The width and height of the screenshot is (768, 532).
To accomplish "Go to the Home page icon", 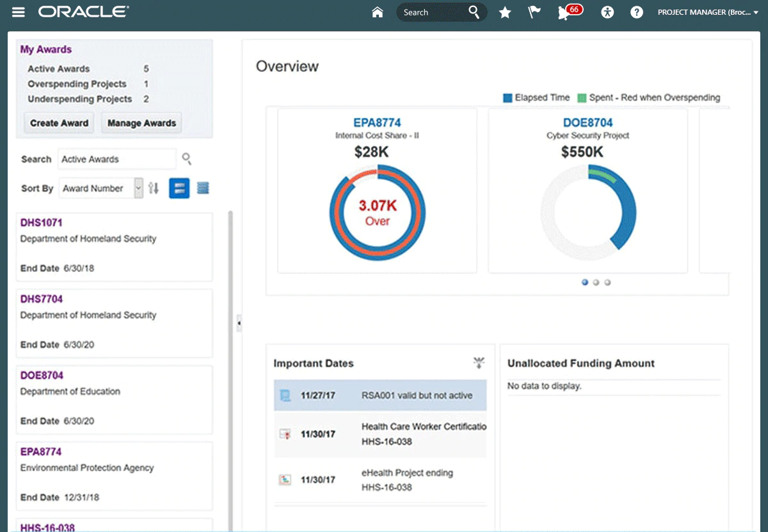I will tap(378, 12).
